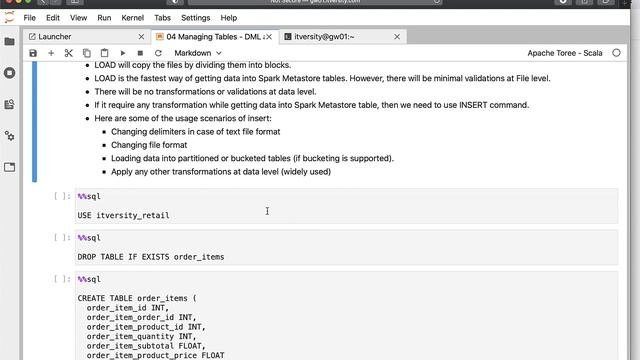Screen dimensions: 640x360
Task: Close the 04 Managing Tables notebook tab
Action: tap(269, 37)
